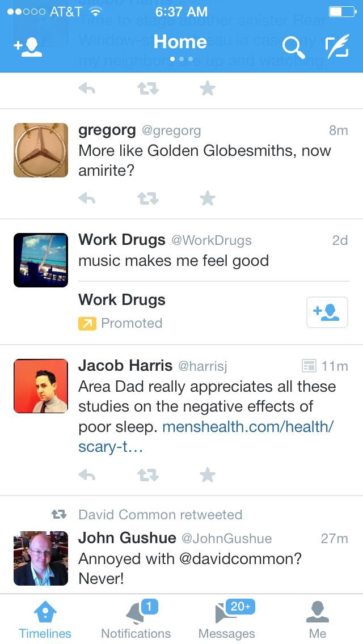Tap the summary card icon beside 11m

(309, 366)
